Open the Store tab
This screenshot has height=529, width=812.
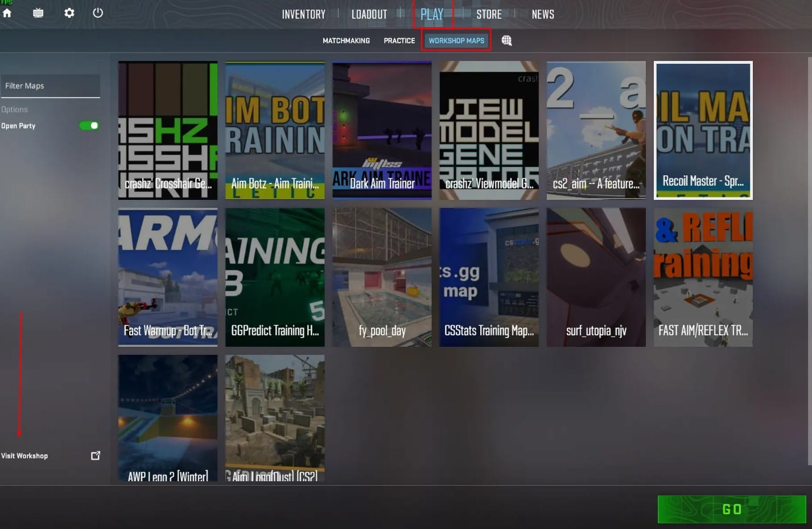489,14
